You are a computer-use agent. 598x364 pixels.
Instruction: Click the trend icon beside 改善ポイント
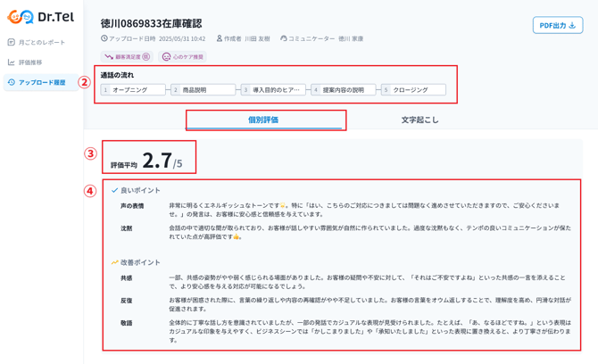point(114,262)
